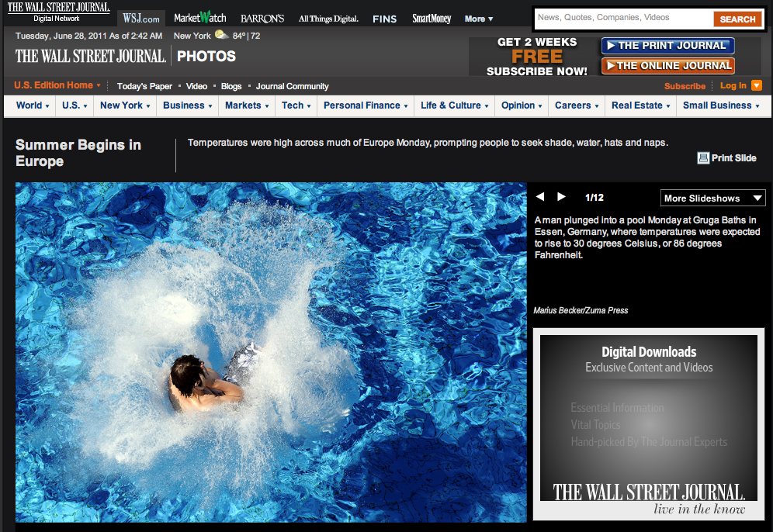The image size is (773, 532).
Task: Click the orange Log In arrow icon
Action: [756, 85]
